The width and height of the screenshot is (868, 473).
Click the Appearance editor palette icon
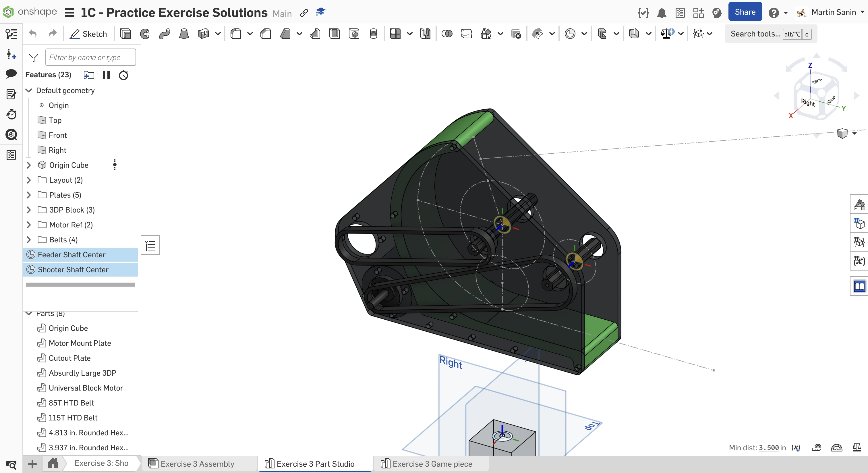(859, 204)
